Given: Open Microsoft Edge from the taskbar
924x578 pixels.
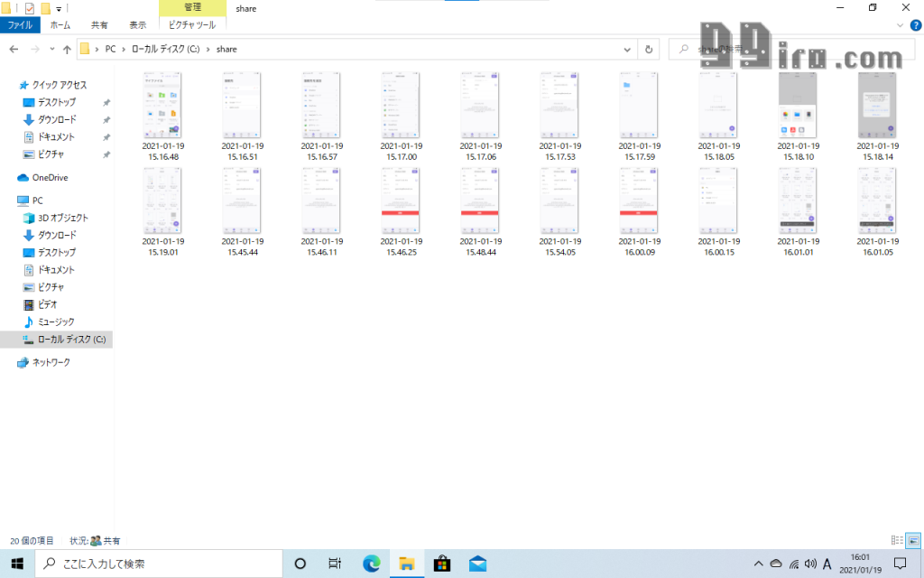Looking at the screenshot, I should 371,564.
